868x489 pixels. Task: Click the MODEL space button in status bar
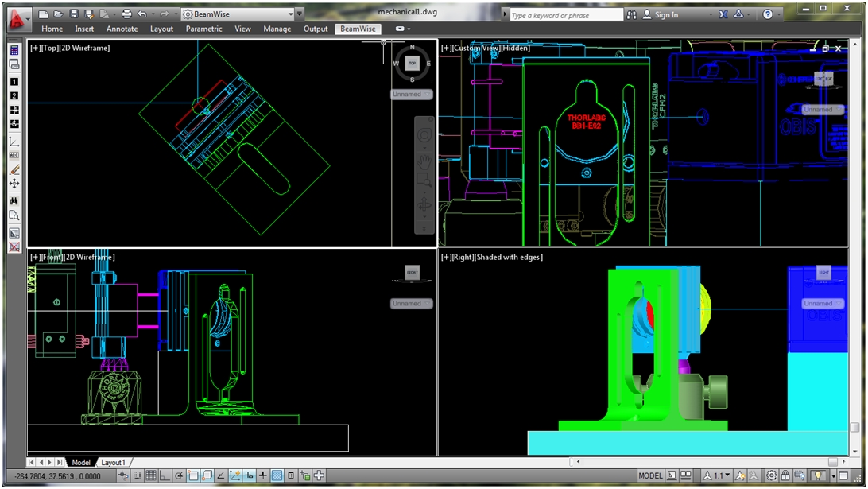650,475
